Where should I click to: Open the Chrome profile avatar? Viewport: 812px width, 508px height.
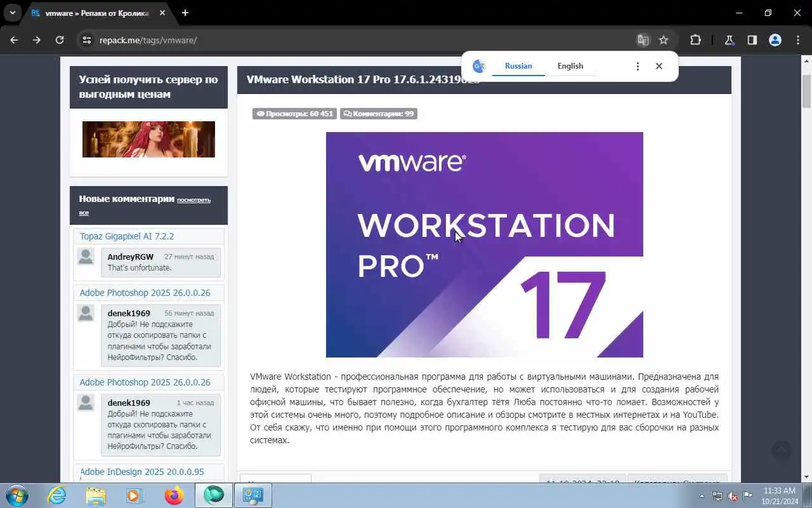click(x=775, y=40)
